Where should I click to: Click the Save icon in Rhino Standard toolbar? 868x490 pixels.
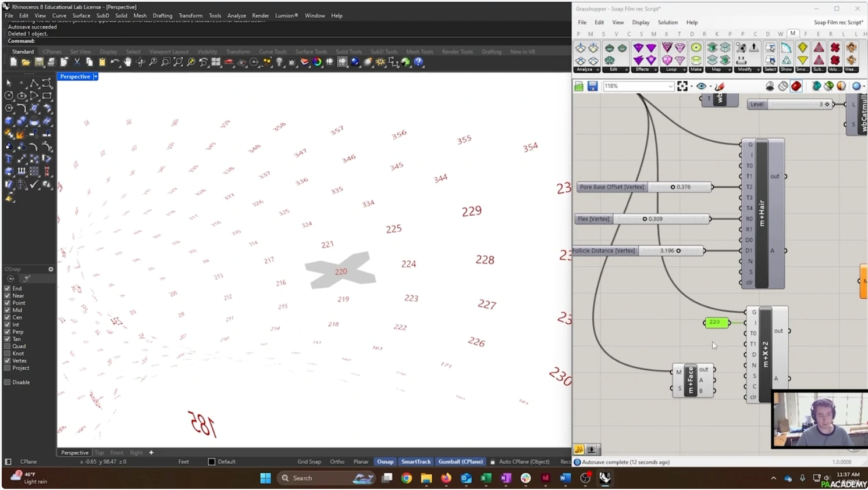coord(39,62)
